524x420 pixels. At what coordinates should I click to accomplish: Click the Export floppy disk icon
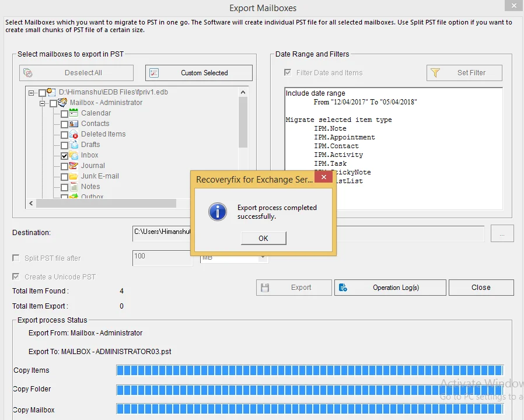pyautogui.click(x=265, y=288)
